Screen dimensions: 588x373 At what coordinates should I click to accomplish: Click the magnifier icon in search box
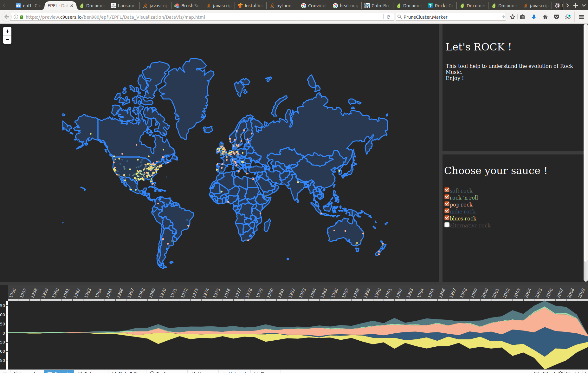400,17
